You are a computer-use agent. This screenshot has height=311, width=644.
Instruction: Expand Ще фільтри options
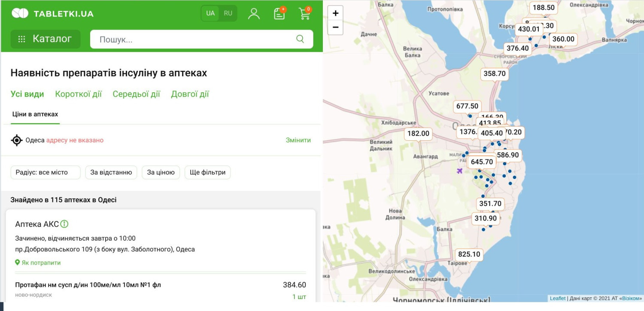[207, 172]
